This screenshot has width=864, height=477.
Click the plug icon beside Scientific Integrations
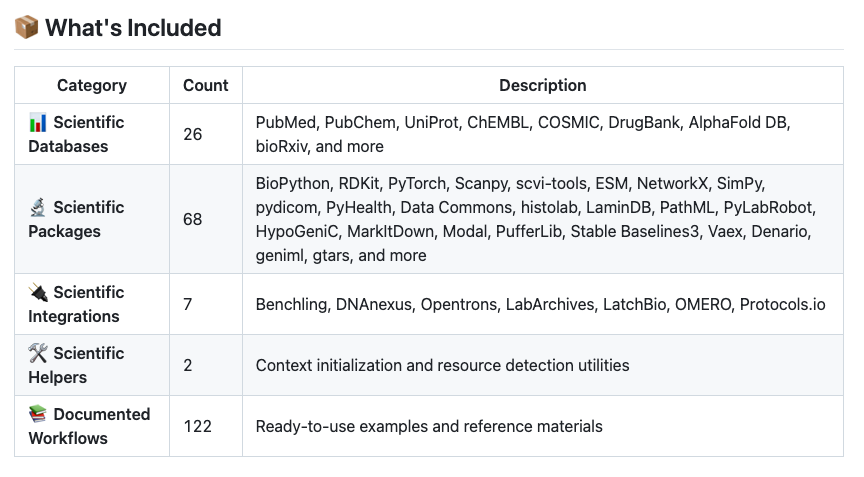pos(38,293)
